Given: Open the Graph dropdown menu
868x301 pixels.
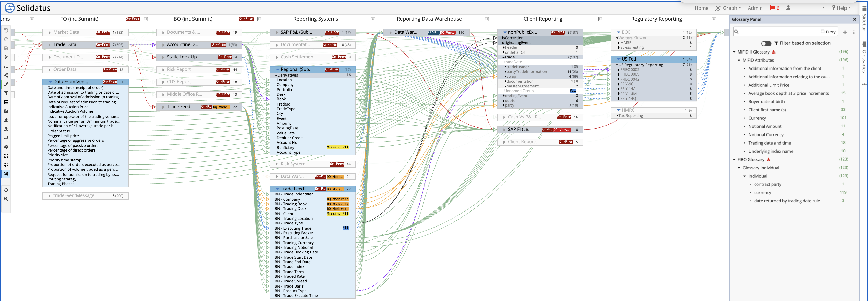Looking at the screenshot, I should [728, 8].
